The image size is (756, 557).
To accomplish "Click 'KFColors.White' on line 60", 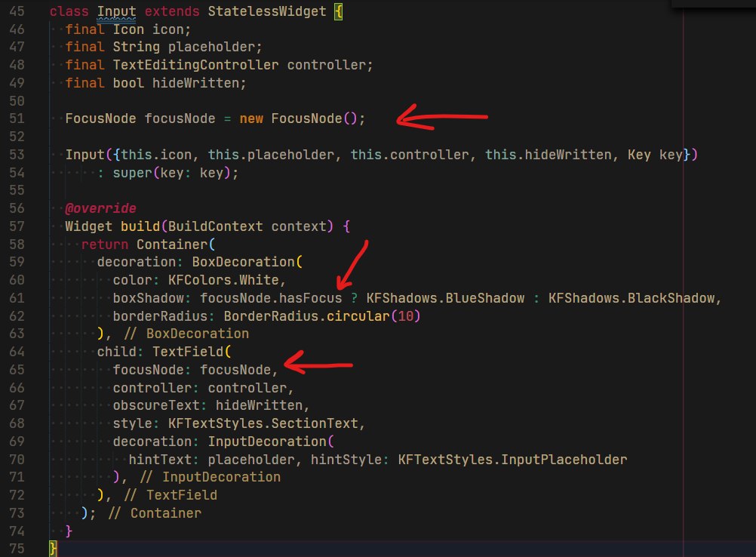I will tap(223, 280).
